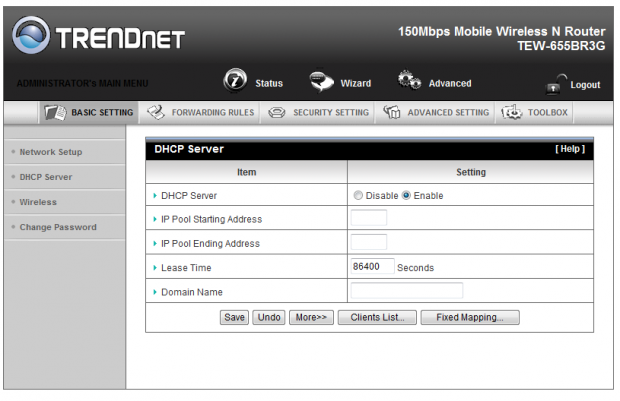The height and width of the screenshot is (401, 620).
Task: Click the 'TEW-655BR3G' model text
Action: coord(561,46)
